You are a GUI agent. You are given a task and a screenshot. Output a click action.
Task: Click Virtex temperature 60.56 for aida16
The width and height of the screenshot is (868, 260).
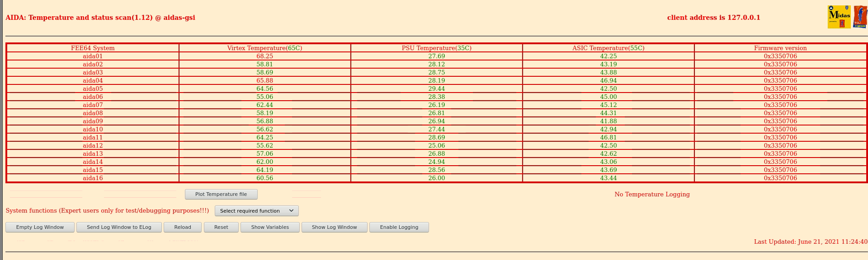[264, 178]
